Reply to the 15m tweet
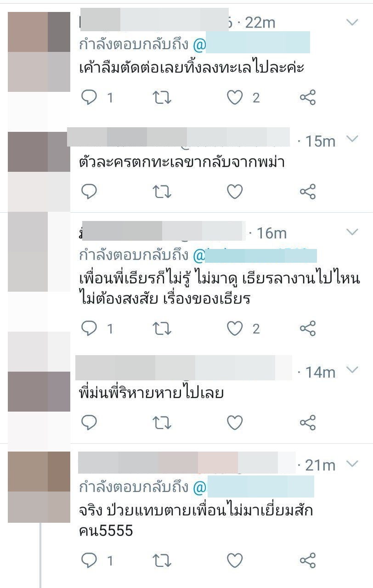The image size is (373, 588). pyautogui.click(x=89, y=191)
